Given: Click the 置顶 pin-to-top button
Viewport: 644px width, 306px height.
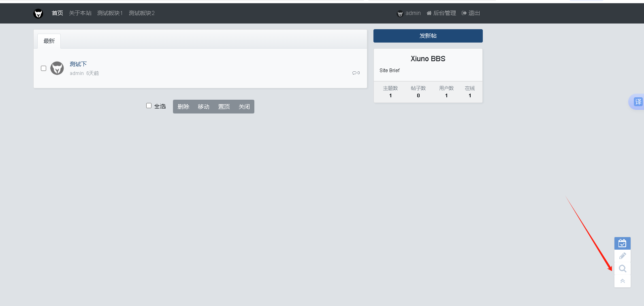Looking at the screenshot, I should 224,107.
